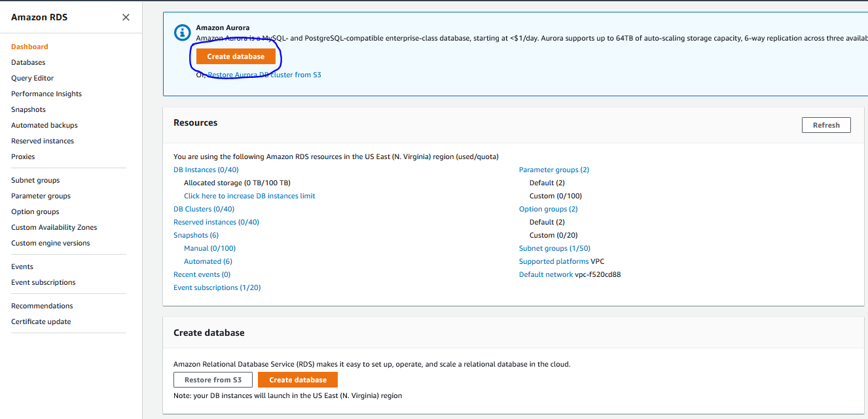Open Performance Insights

[46, 94]
